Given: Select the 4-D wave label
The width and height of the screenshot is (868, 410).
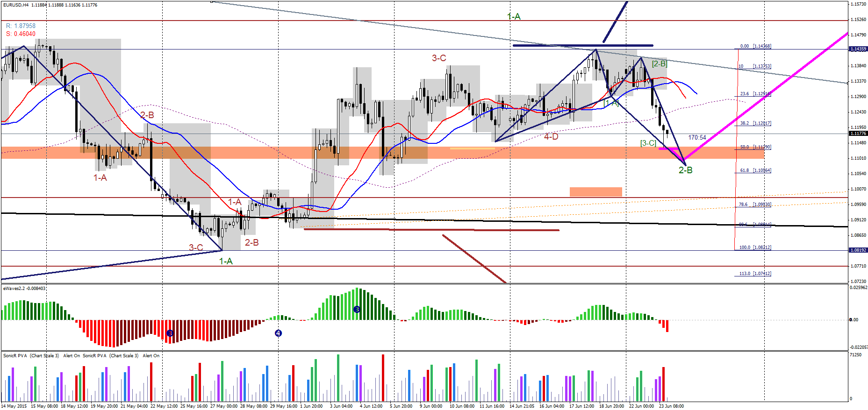Looking at the screenshot, I should (551, 136).
